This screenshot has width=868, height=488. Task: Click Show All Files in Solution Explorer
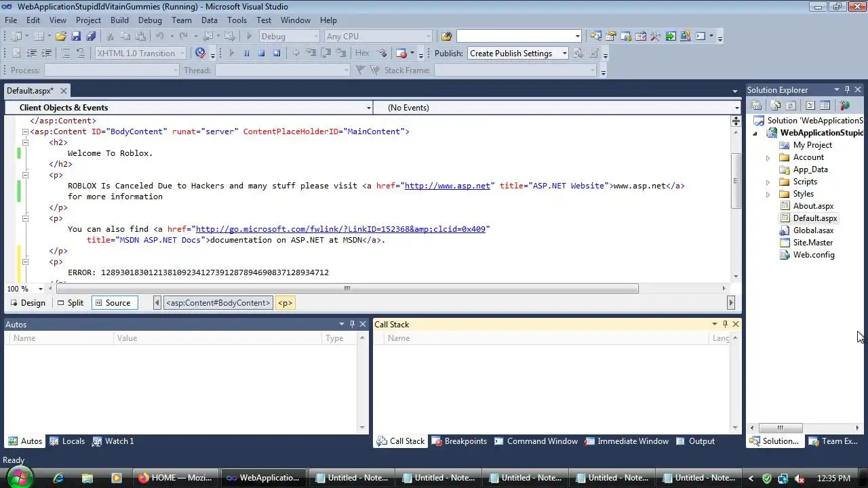[776, 105]
